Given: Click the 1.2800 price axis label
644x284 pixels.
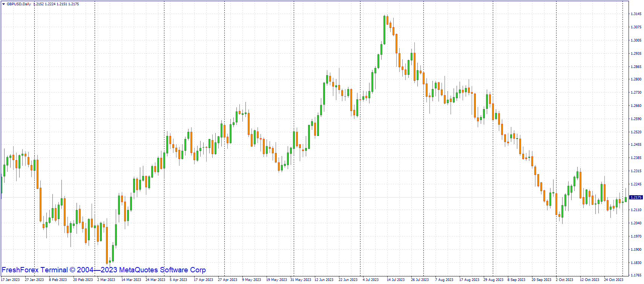Looking at the screenshot, I should coord(636,79).
